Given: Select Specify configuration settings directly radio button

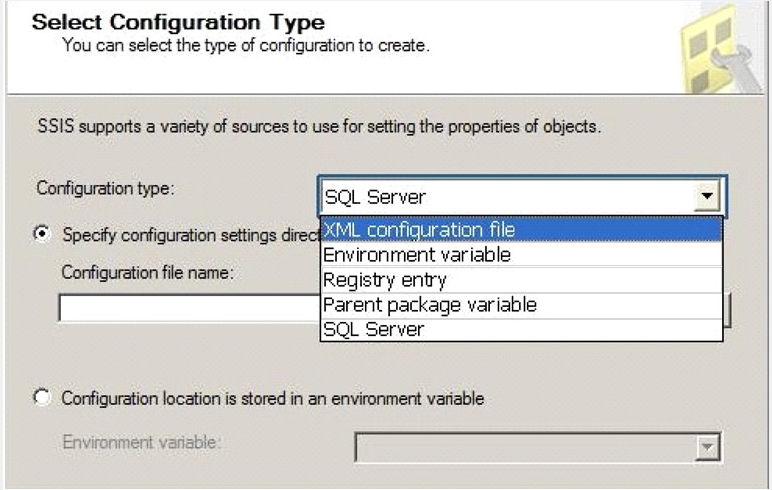Looking at the screenshot, I should 42,233.
